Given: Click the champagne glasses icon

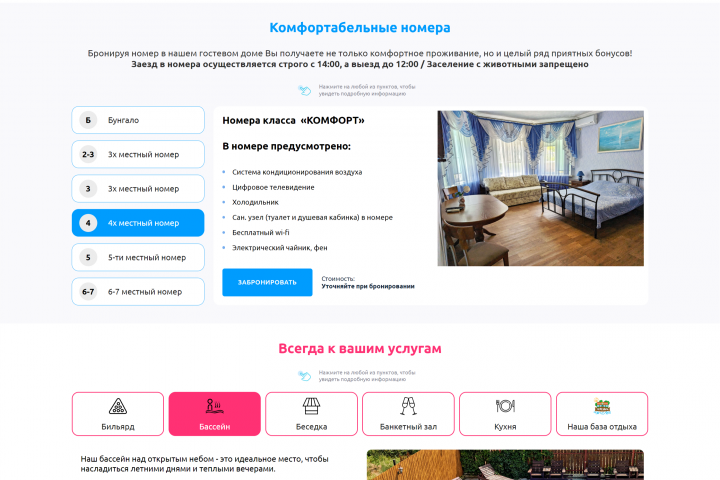Looking at the screenshot, I should click(x=408, y=406).
